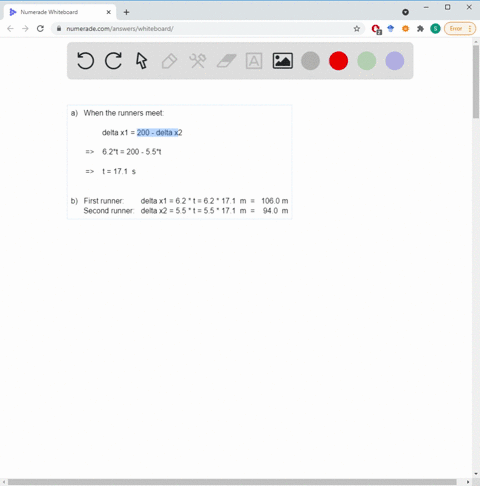Click the 'First runner:' label
Screen dimensions: 480x486
104,201
